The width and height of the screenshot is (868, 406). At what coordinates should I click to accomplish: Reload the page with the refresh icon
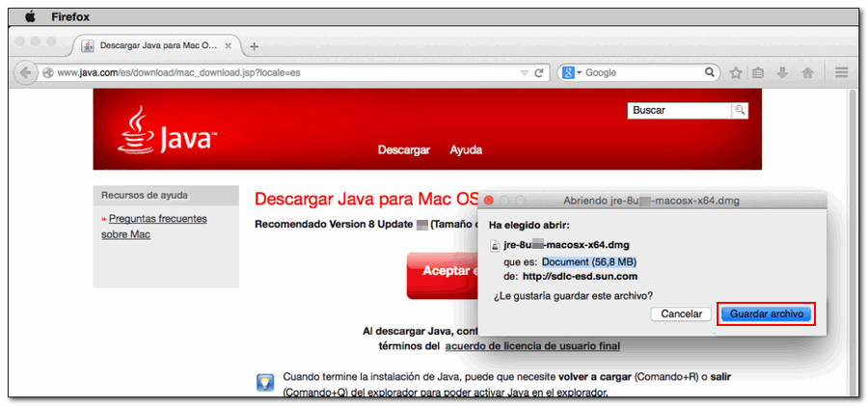pyautogui.click(x=539, y=72)
